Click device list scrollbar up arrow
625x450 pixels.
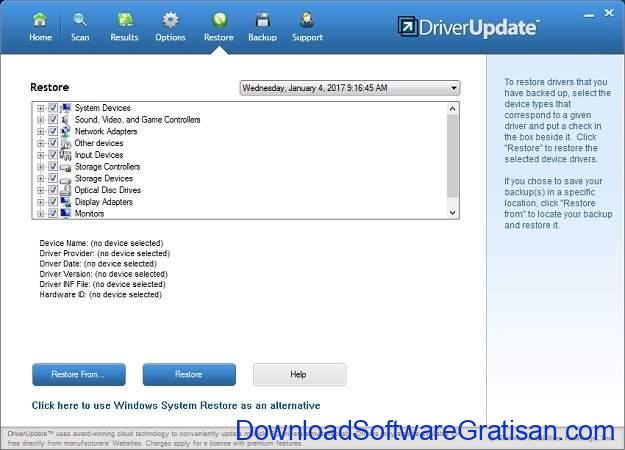pyautogui.click(x=452, y=108)
